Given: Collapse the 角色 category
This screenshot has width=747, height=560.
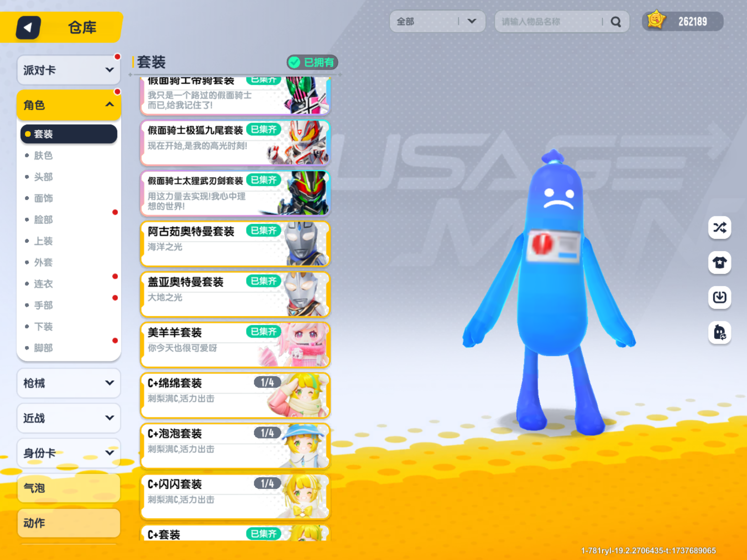Looking at the screenshot, I should pyautogui.click(x=68, y=105).
